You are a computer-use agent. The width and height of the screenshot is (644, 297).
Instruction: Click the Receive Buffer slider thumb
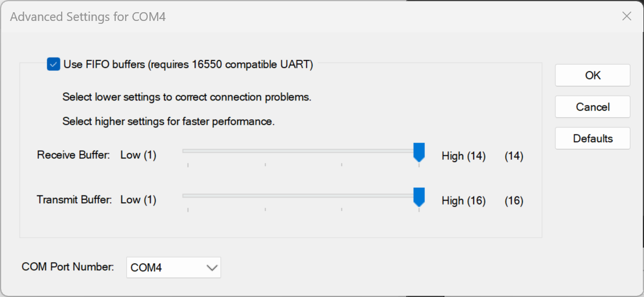point(419,152)
